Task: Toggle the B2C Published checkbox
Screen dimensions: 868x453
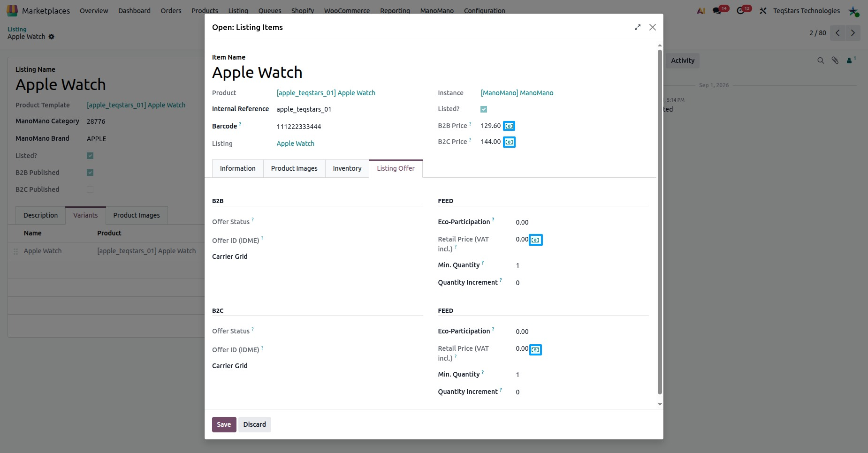Action: pos(90,189)
